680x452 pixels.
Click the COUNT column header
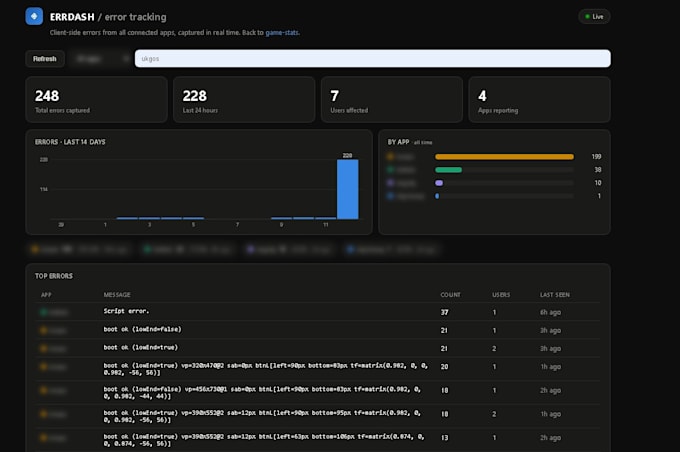[450, 295]
